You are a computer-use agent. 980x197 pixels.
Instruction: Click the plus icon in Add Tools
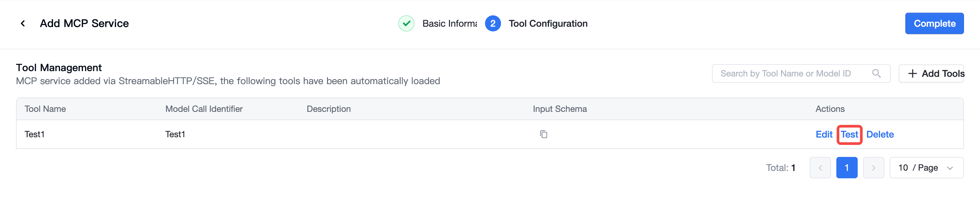coord(912,73)
